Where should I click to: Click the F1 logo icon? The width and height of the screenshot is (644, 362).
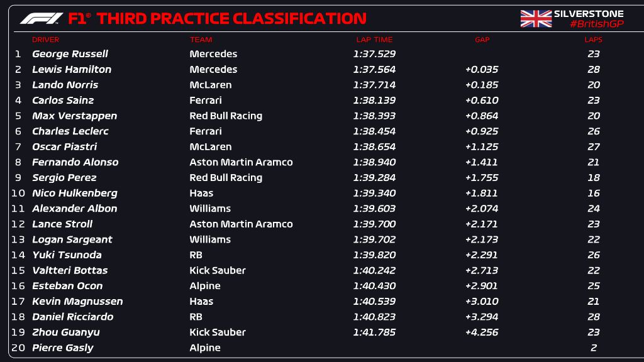[x=42, y=19]
